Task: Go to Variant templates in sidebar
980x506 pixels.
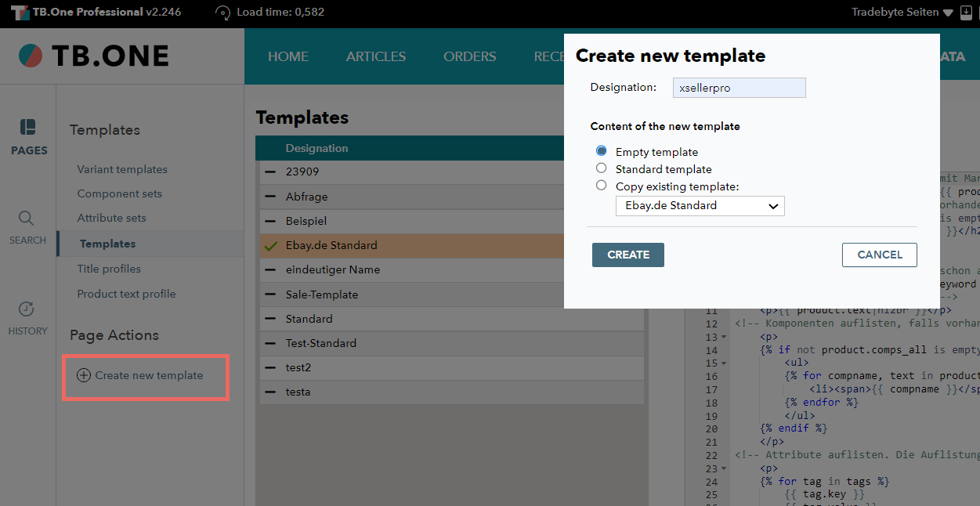Action: 122,169
